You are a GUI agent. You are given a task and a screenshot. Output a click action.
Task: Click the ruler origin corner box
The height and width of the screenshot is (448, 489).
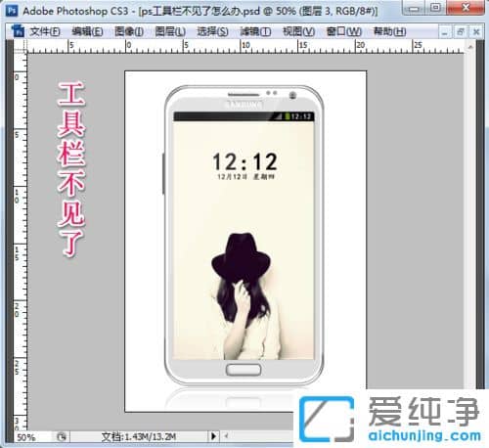21,47
